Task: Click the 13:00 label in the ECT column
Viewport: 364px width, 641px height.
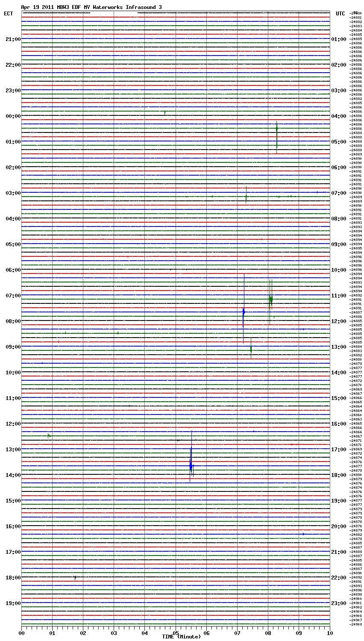Action: (13, 450)
